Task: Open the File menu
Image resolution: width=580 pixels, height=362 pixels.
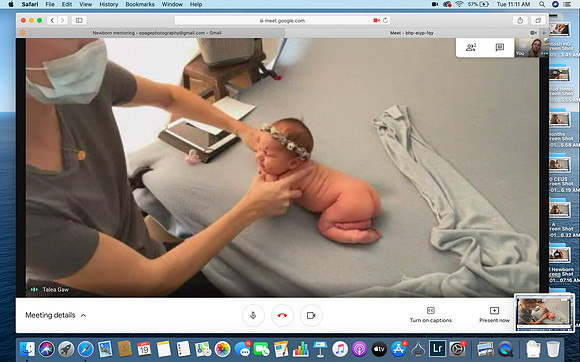Action: point(50,4)
